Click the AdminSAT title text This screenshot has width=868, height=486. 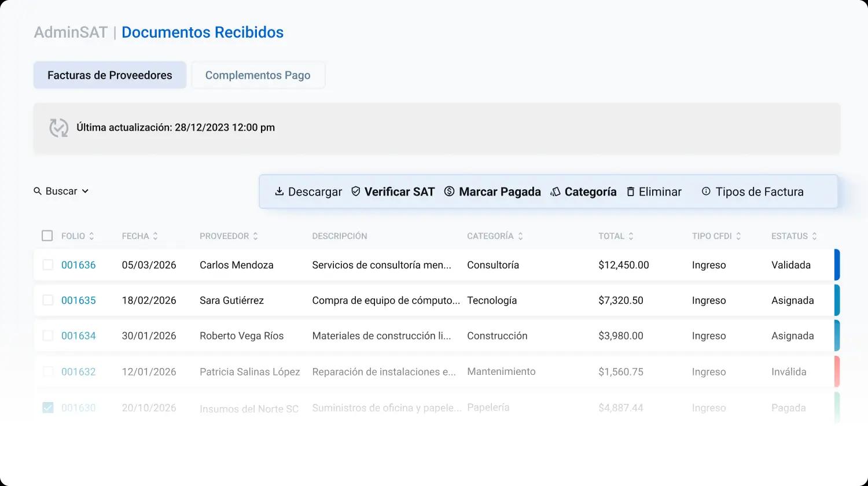(71, 32)
